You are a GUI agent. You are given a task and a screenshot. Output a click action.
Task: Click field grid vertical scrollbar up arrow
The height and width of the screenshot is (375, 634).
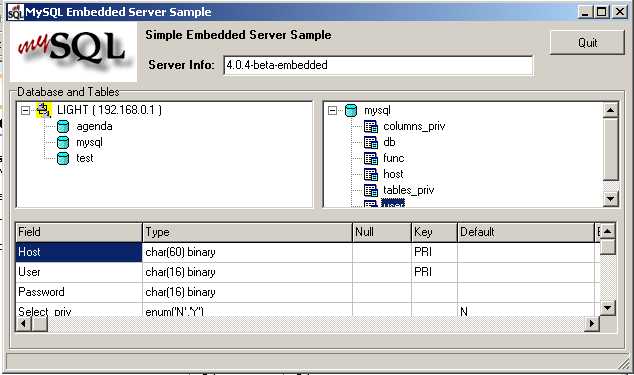(608, 231)
